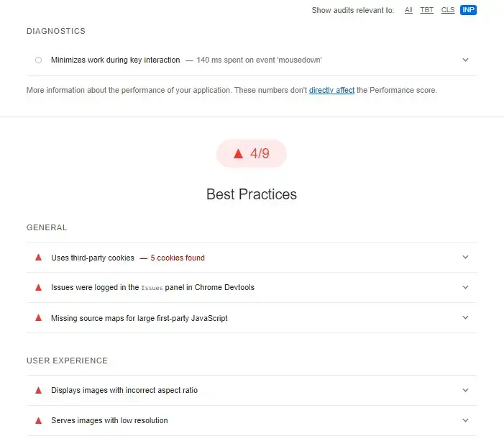Click red triangle beside Issues panel audit

[x=39, y=287]
